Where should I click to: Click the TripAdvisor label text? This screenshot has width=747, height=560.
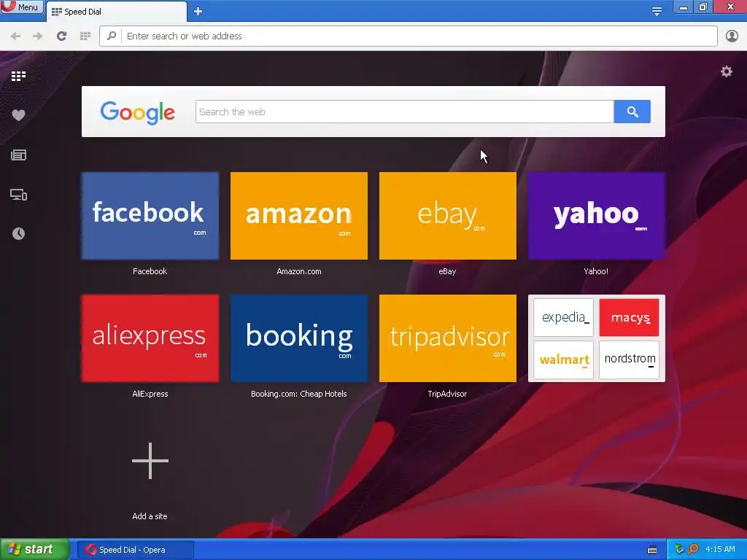[447, 394]
